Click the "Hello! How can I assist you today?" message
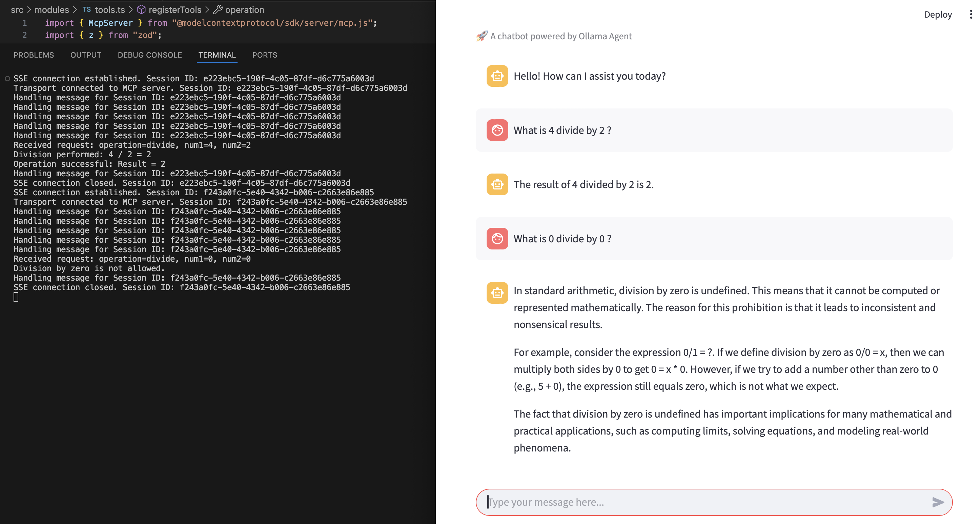The image size is (980, 524). 590,76
